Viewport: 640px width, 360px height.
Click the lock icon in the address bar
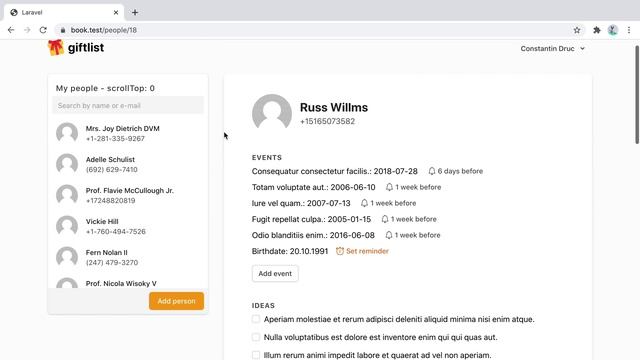(x=62, y=30)
